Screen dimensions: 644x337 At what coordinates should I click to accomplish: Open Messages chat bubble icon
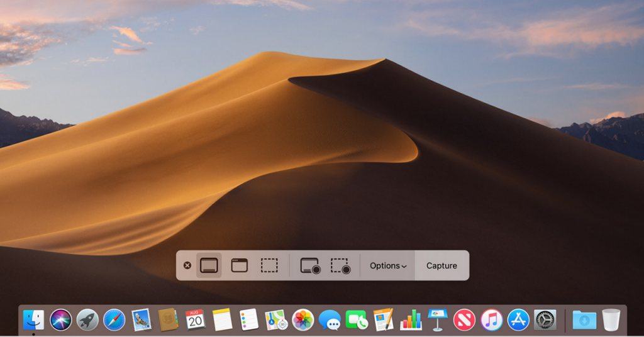[330, 320]
